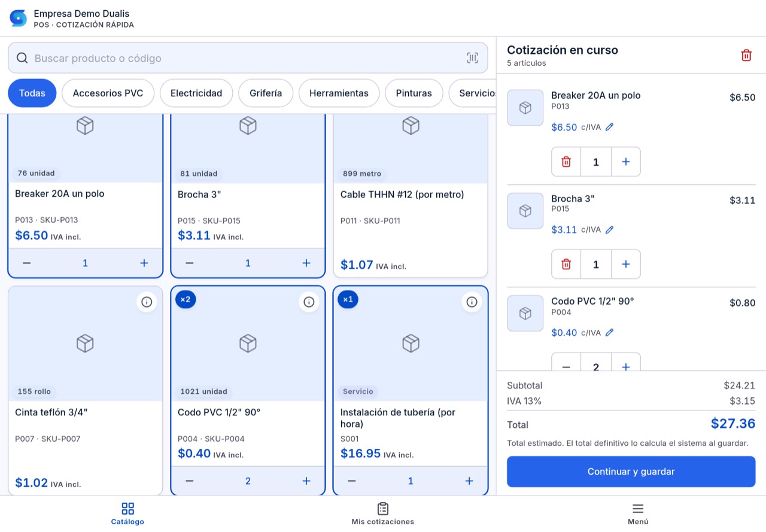Filter by Grifería category
This screenshot has height=532, width=766.
pyautogui.click(x=266, y=93)
